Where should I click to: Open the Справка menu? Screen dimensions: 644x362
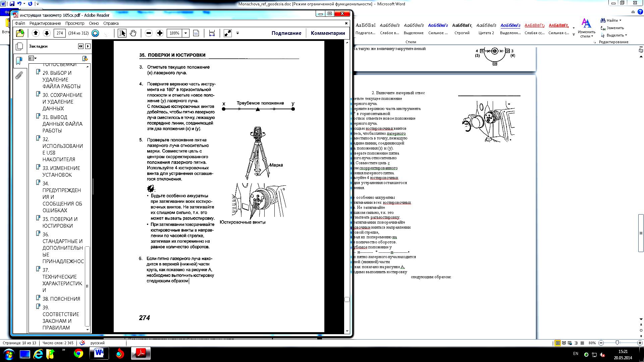111,23
